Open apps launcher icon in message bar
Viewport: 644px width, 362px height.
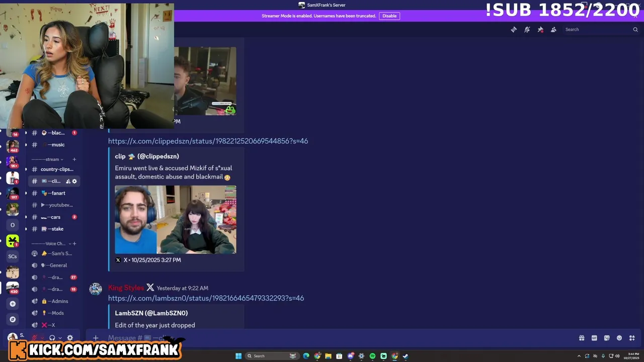pyautogui.click(x=632, y=338)
